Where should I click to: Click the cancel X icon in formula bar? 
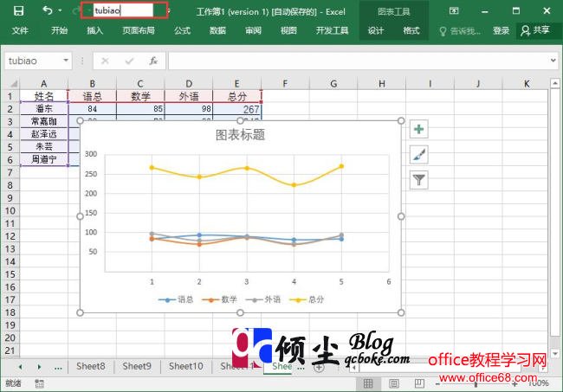(105, 61)
